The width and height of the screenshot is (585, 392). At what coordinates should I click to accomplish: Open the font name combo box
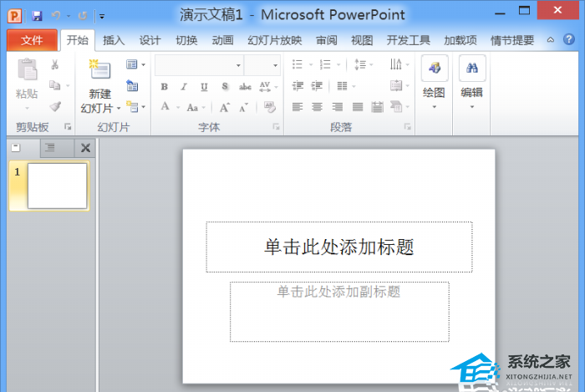pos(199,65)
